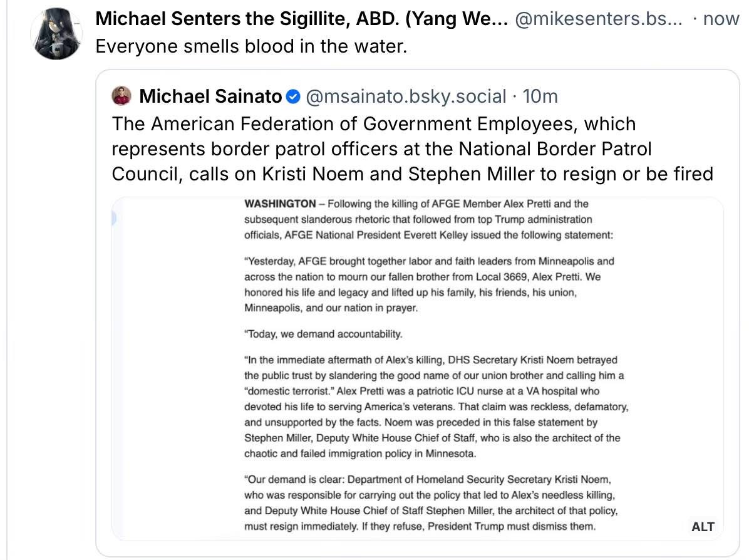Click the blue verified checkmark badge

pyautogui.click(x=293, y=96)
